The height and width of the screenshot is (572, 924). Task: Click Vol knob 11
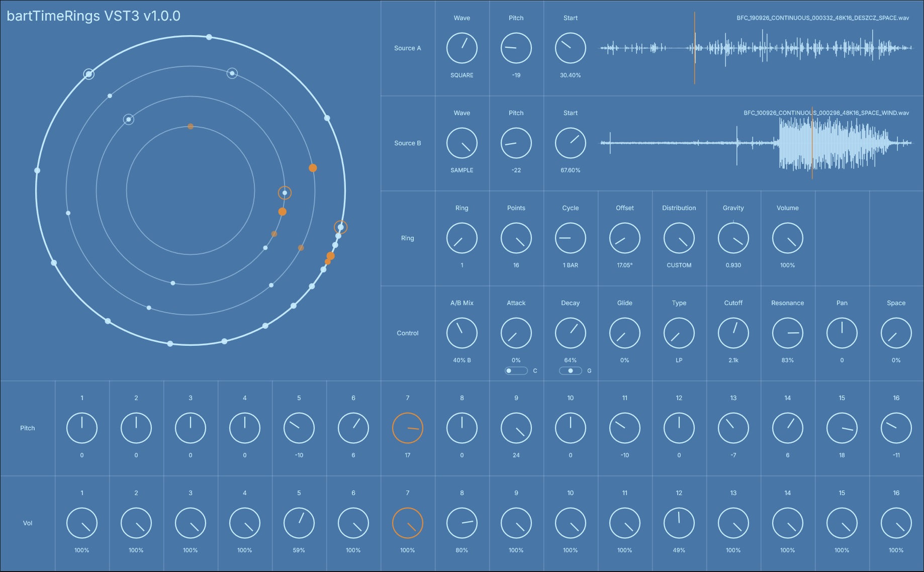tap(624, 523)
